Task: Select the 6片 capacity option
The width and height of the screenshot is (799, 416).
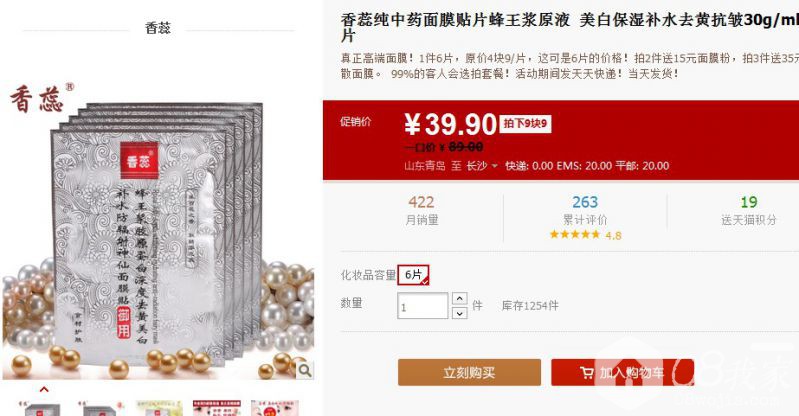Action: [x=413, y=275]
